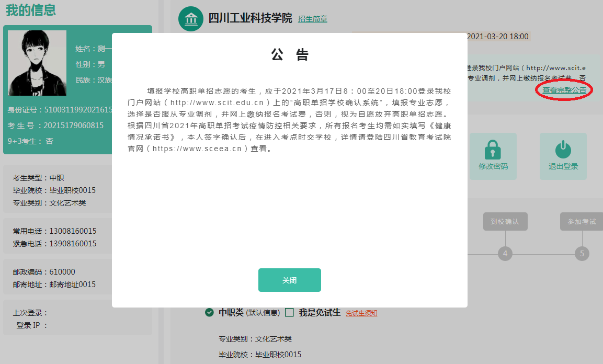Click the scit.edu.cn URL in announcement
Screen dimensions: 603x364
220,102
